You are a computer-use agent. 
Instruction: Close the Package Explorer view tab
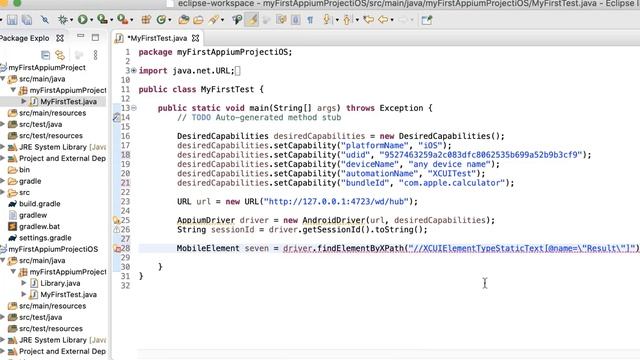(x=60, y=38)
